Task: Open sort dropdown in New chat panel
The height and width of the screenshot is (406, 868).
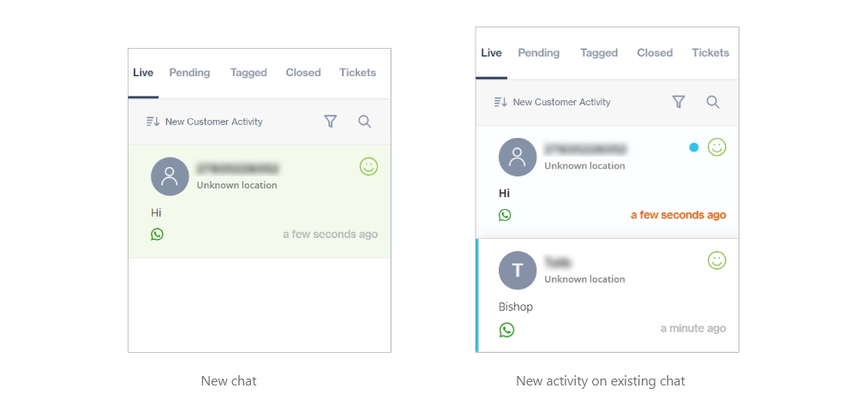Action: coord(205,122)
